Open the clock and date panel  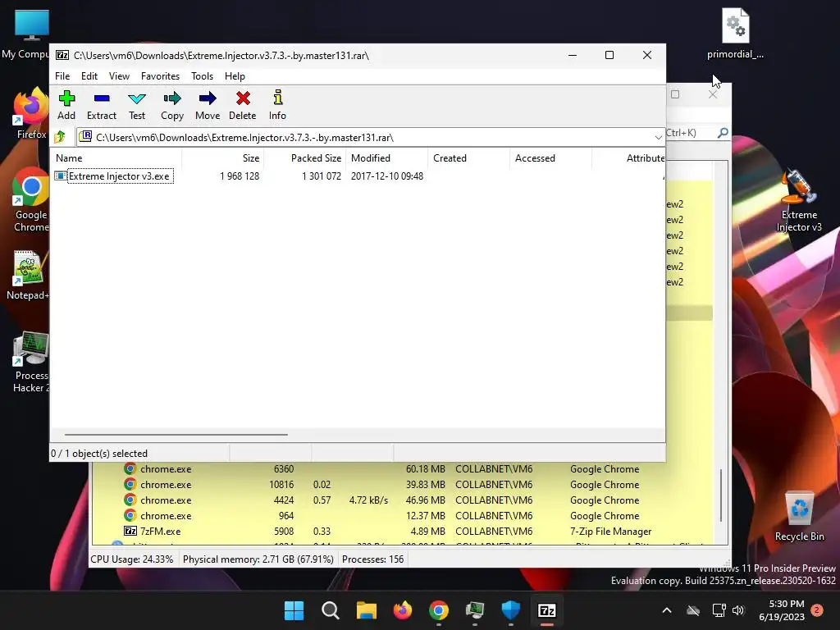point(782,610)
